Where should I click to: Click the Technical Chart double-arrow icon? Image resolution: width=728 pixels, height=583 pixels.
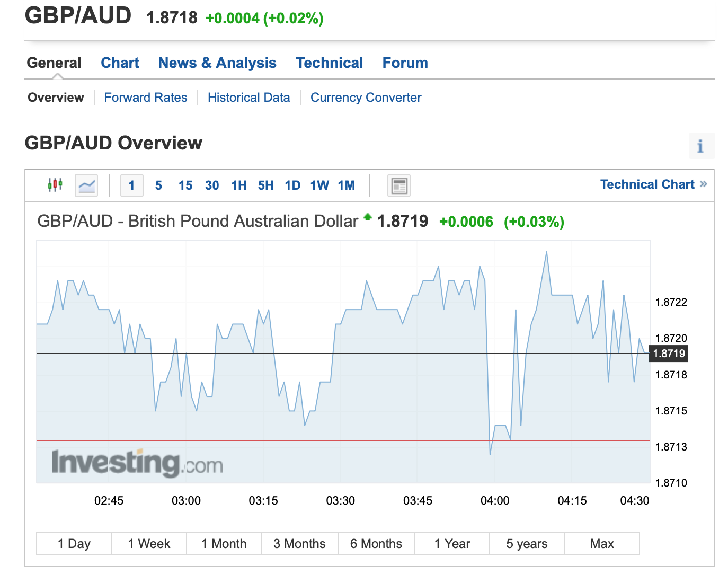(704, 184)
